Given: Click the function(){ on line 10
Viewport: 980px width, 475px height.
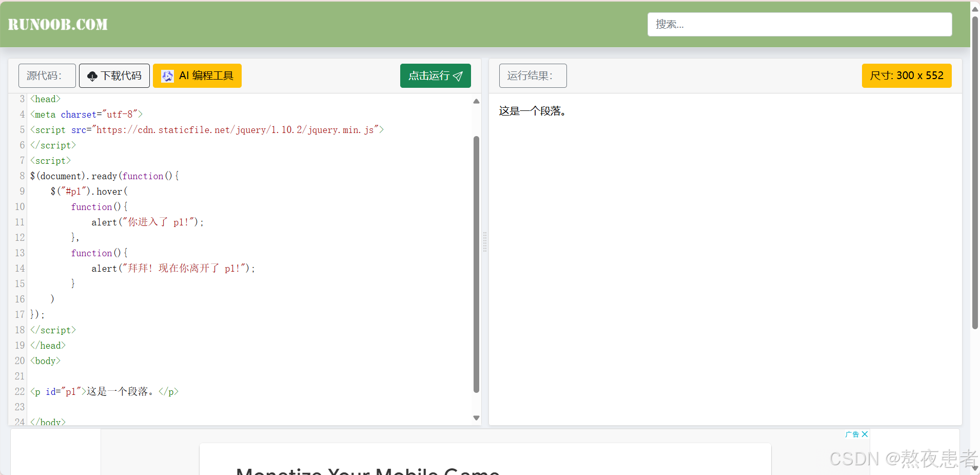Looking at the screenshot, I should [x=100, y=207].
